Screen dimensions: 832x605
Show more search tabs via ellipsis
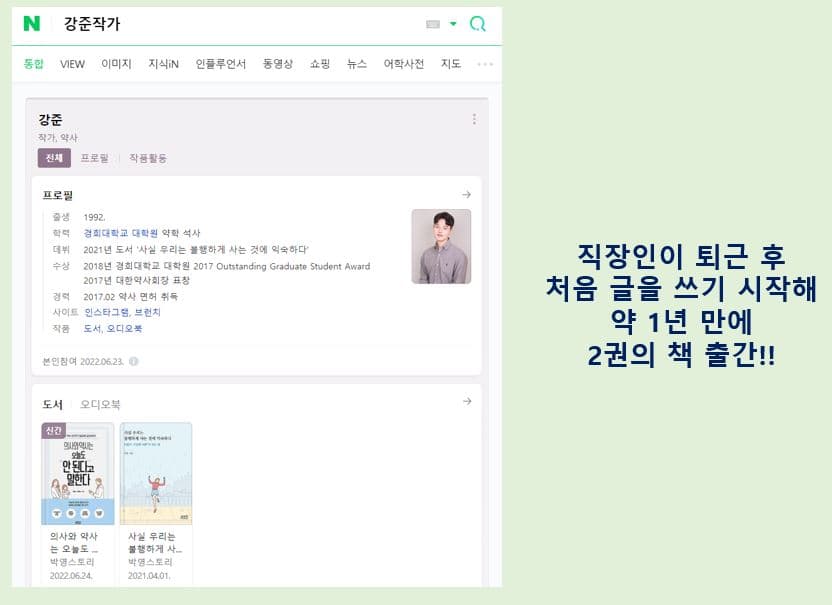[485, 64]
